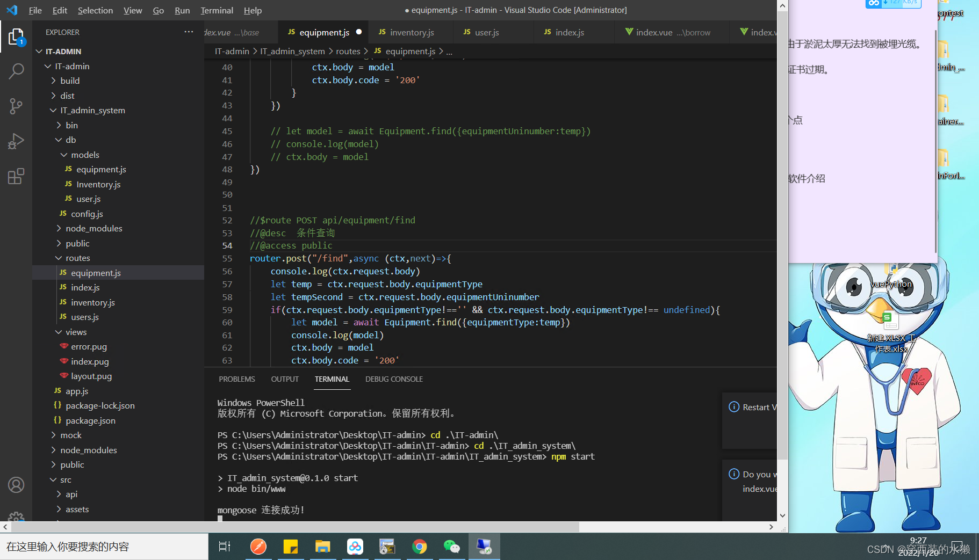Click the right vertical scrollbar down arrow
This screenshot has height=560, width=979.
[x=782, y=515]
